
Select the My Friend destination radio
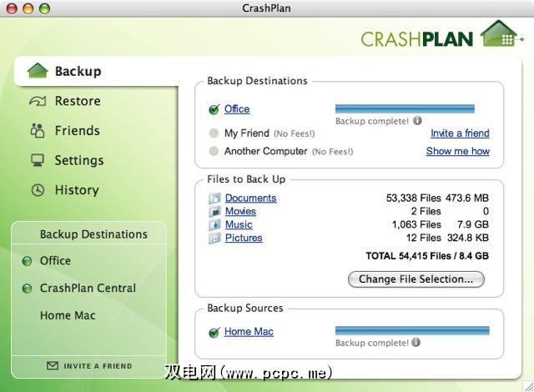[x=214, y=133]
